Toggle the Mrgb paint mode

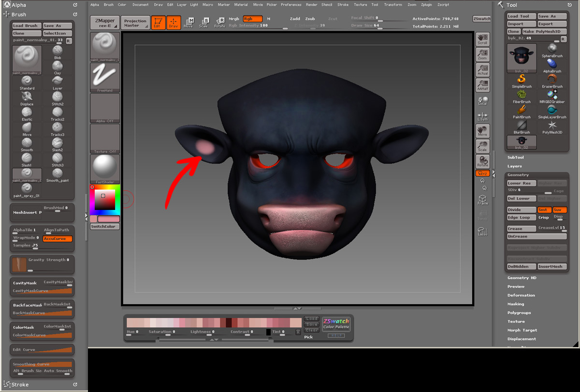(233, 19)
